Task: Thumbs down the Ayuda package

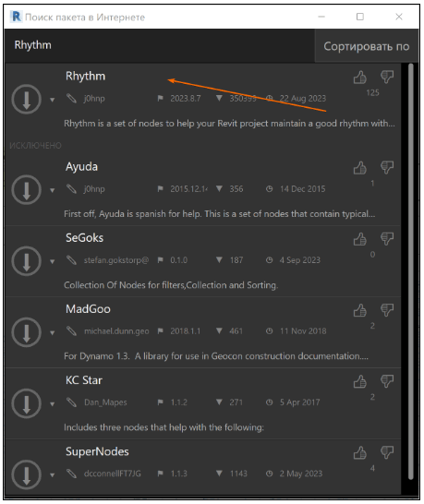Action: tap(387, 168)
